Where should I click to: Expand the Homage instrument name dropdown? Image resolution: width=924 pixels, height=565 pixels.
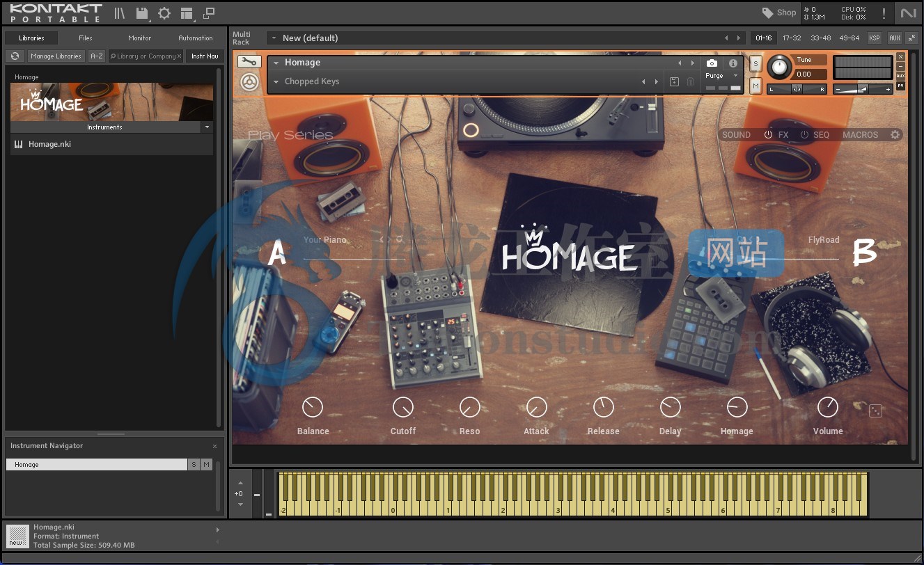(x=276, y=63)
